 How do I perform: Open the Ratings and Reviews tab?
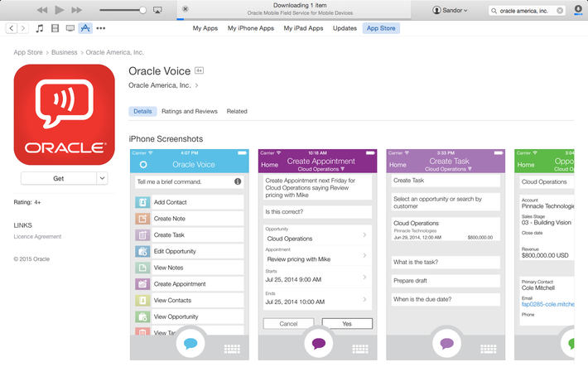(x=190, y=112)
